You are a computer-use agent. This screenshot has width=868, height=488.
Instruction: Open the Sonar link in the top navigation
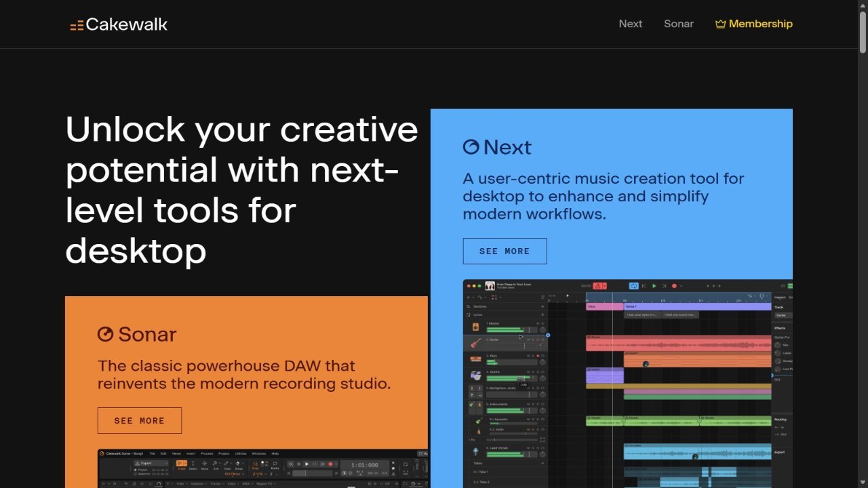679,24
